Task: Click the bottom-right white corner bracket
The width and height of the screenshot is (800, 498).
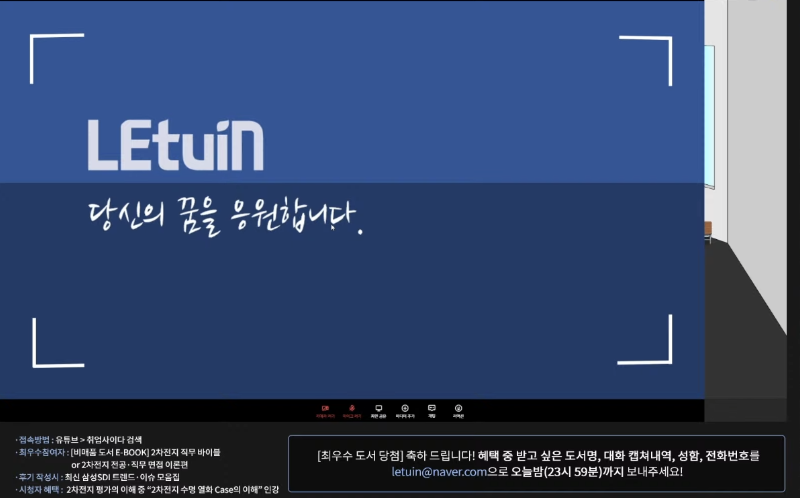Action: coord(656,350)
